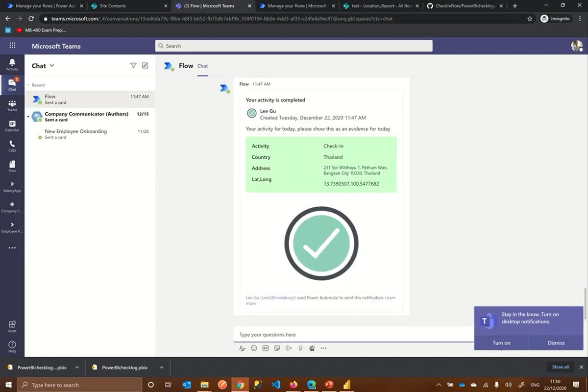Click Turn on desktop notifications
This screenshot has height=392, width=588.
[501, 343]
